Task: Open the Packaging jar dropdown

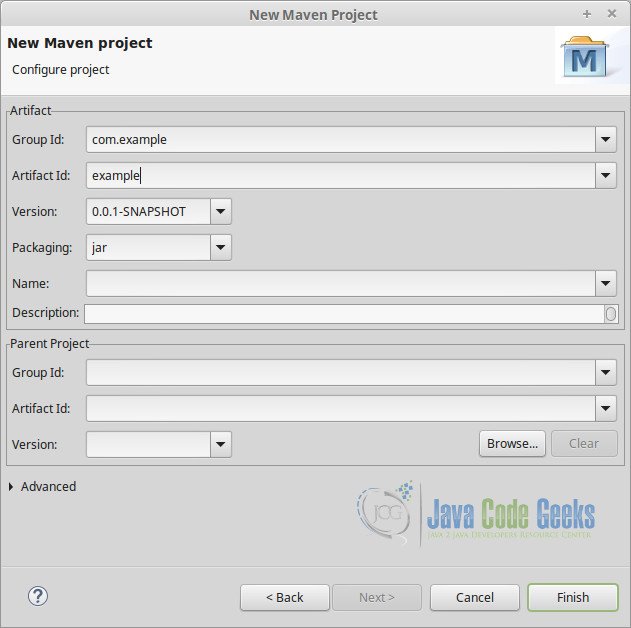Action: (221, 247)
